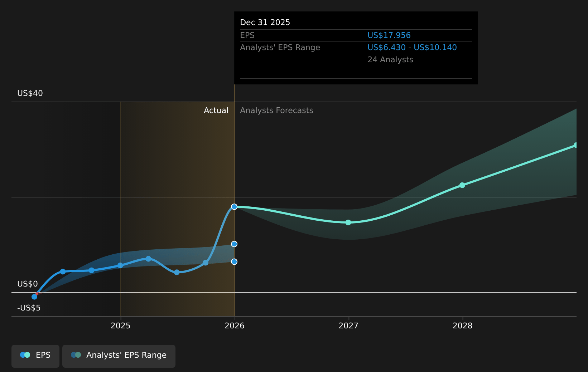
Task: Select the forecast EPS point at 2028
Action: [x=462, y=185]
